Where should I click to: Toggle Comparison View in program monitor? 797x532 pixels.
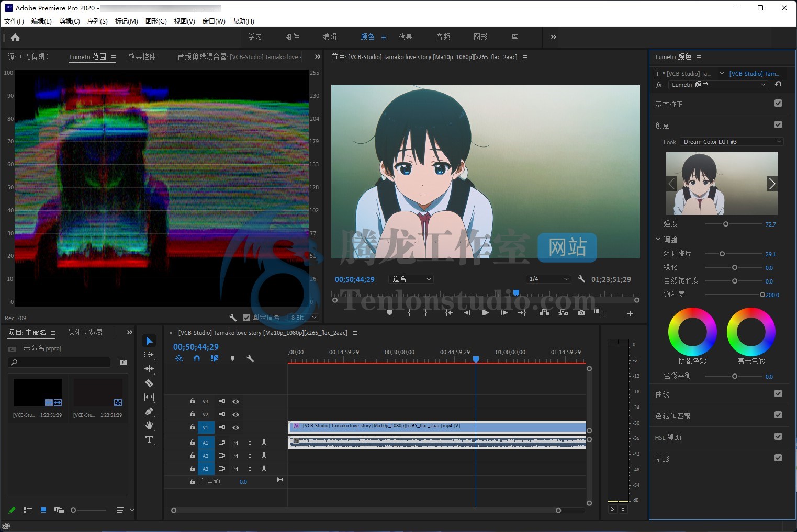click(x=600, y=313)
